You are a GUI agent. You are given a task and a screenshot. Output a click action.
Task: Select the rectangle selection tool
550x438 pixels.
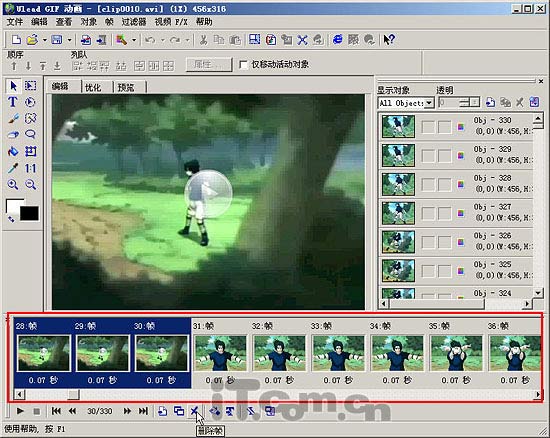(x=31, y=86)
